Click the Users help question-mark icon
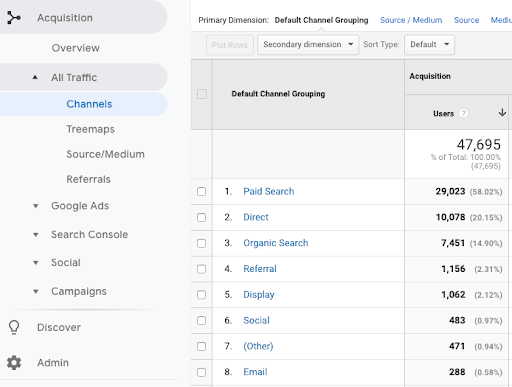Viewport: 512px width, 387px height. (x=463, y=114)
